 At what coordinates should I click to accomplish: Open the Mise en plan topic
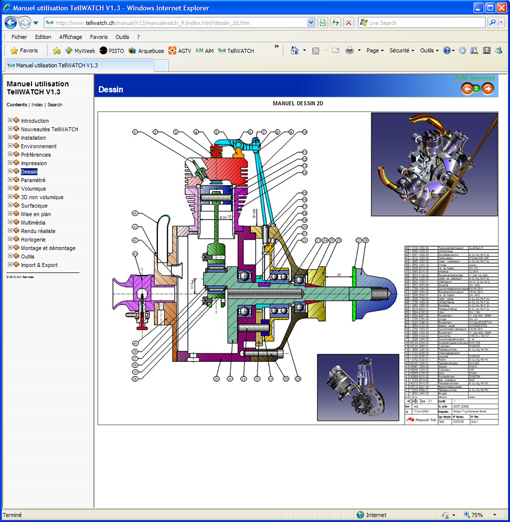[x=36, y=214]
